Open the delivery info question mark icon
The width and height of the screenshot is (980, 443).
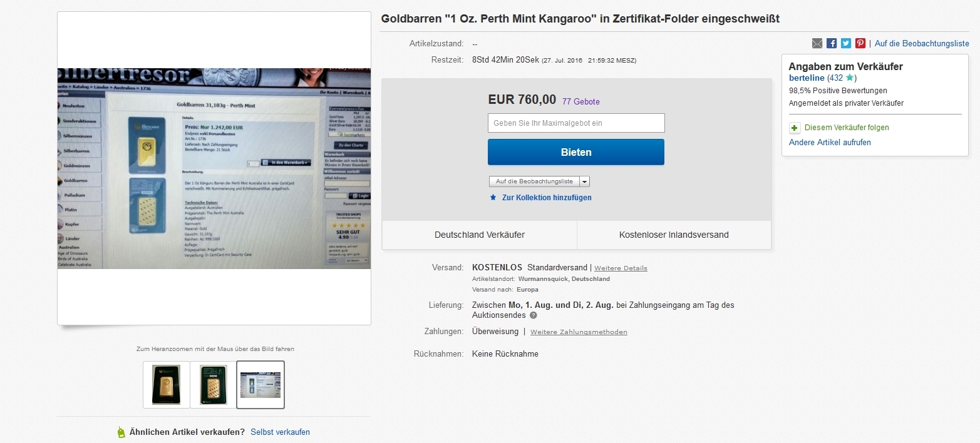tap(534, 315)
